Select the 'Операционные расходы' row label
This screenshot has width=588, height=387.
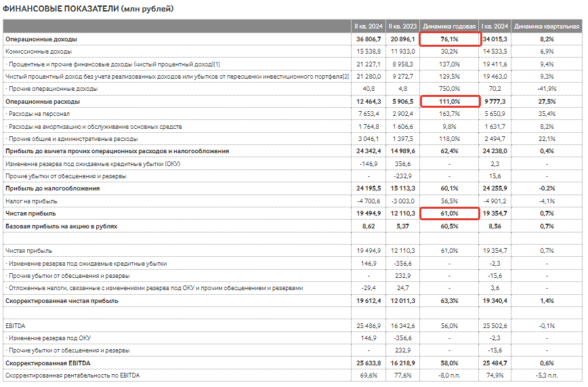[x=43, y=102]
